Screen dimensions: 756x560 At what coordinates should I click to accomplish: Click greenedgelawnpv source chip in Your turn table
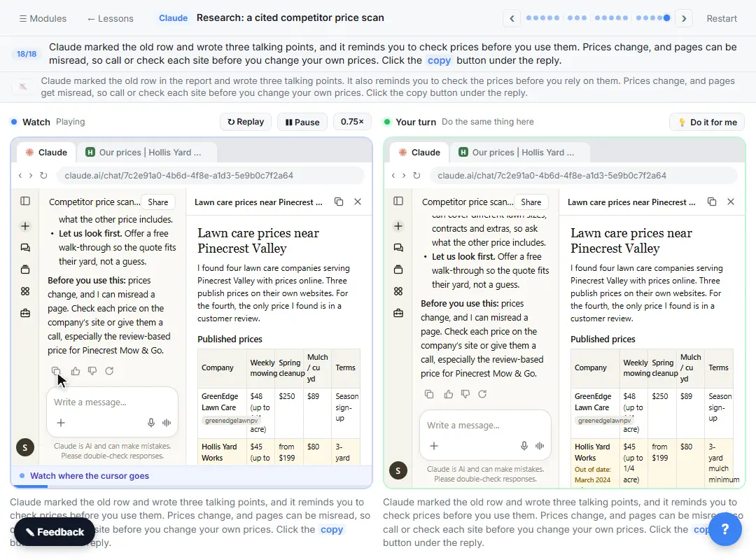[604, 421]
